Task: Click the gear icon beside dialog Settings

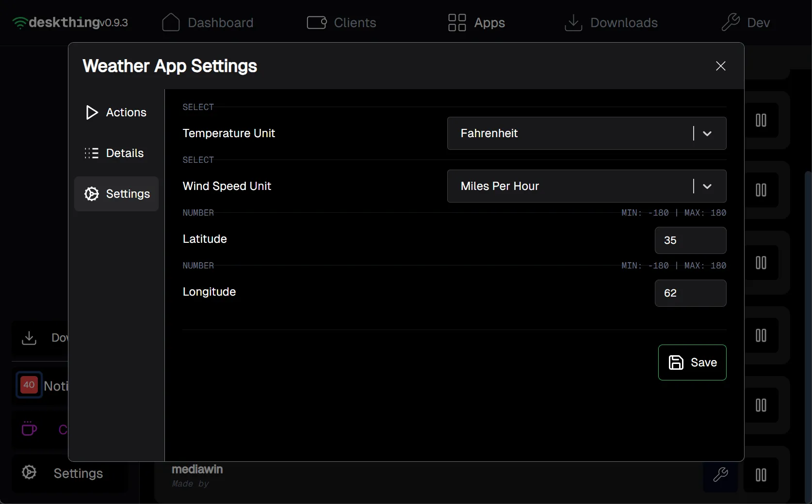Action: (92, 194)
